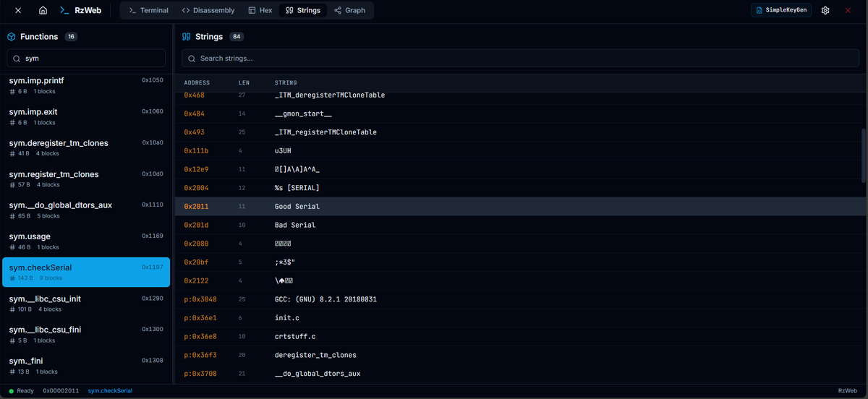The image size is (868, 399).
Task: Click the u3UH string
Action: (x=283, y=150)
